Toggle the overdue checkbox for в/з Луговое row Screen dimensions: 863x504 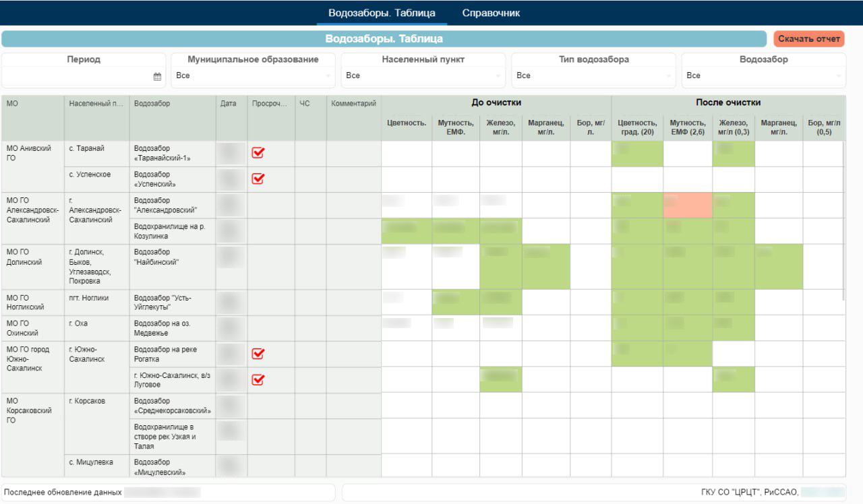point(258,379)
